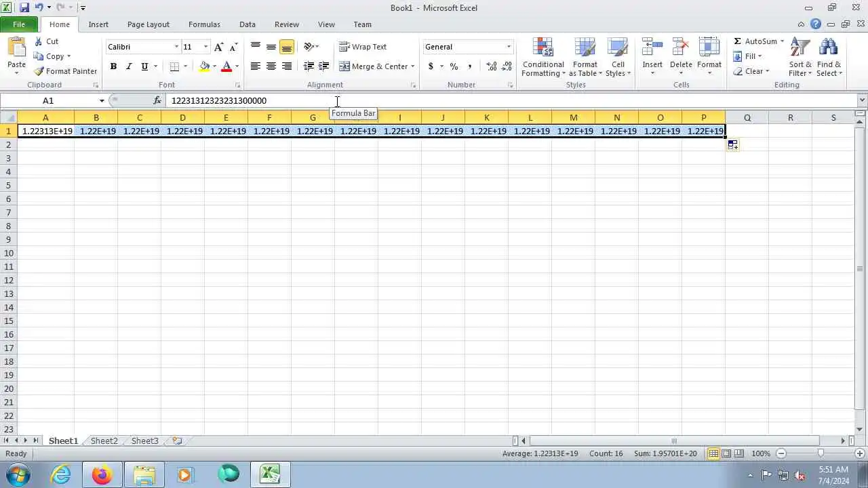Click the Decrease Font Size icon
868x488 pixels.
click(x=233, y=47)
